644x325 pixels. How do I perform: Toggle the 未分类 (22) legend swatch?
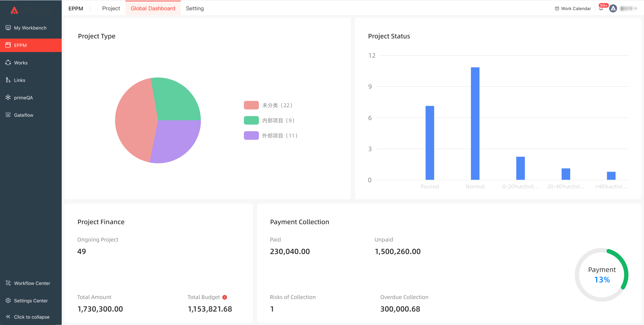tap(251, 105)
